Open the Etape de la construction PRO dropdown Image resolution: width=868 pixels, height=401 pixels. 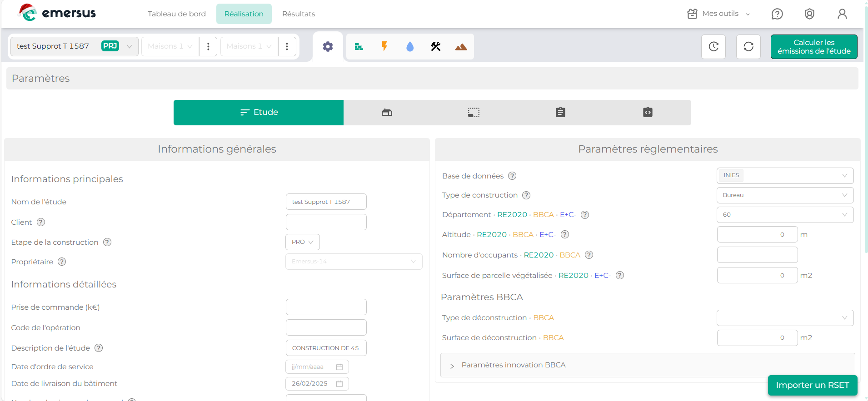click(x=303, y=242)
